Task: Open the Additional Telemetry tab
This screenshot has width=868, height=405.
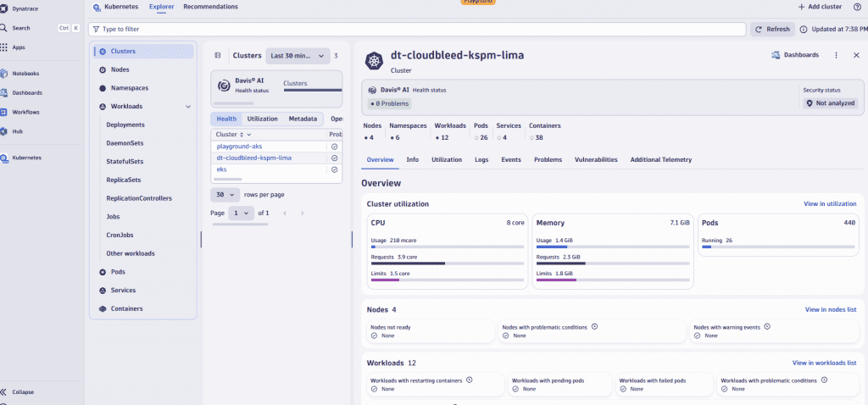Action: click(x=661, y=159)
